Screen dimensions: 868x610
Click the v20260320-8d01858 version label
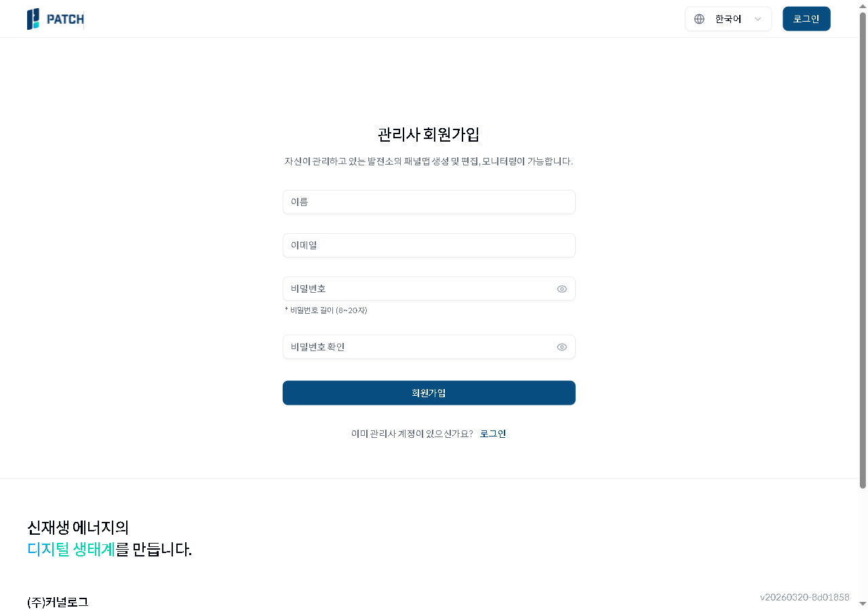[x=804, y=597]
